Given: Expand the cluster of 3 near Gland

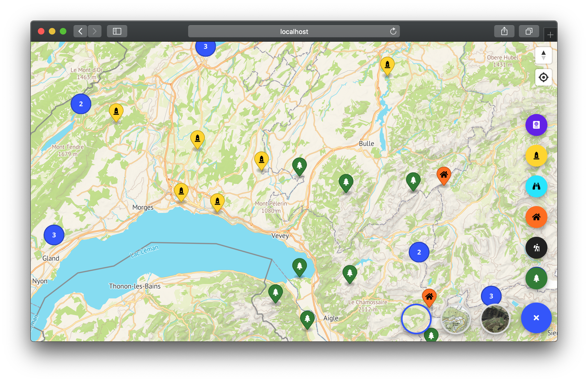Looking at the screenshot, I should tap(54, 235).
